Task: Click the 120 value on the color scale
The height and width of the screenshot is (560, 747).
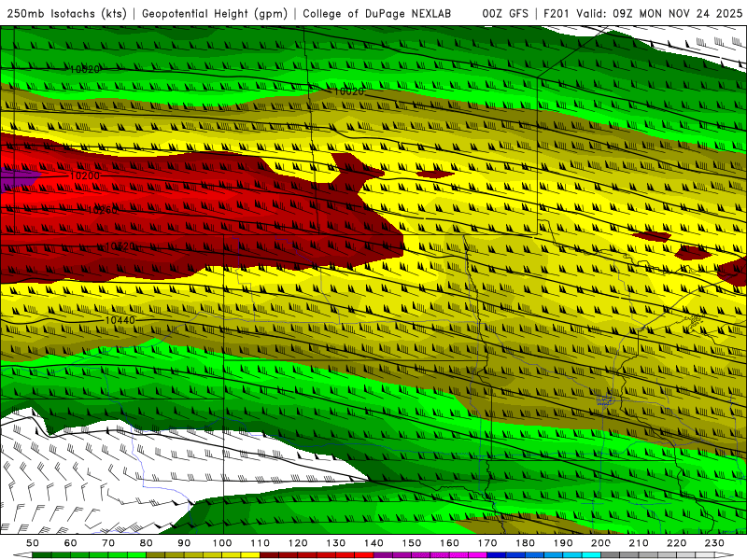Action: (298, 543)
